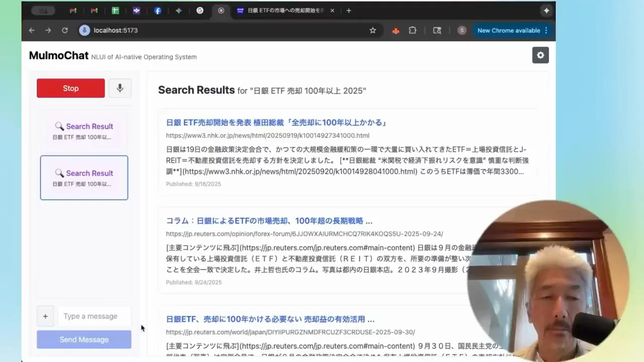Click the tab search icon in toolbar
The image size is (644, 362).
(x=437, y=30)
